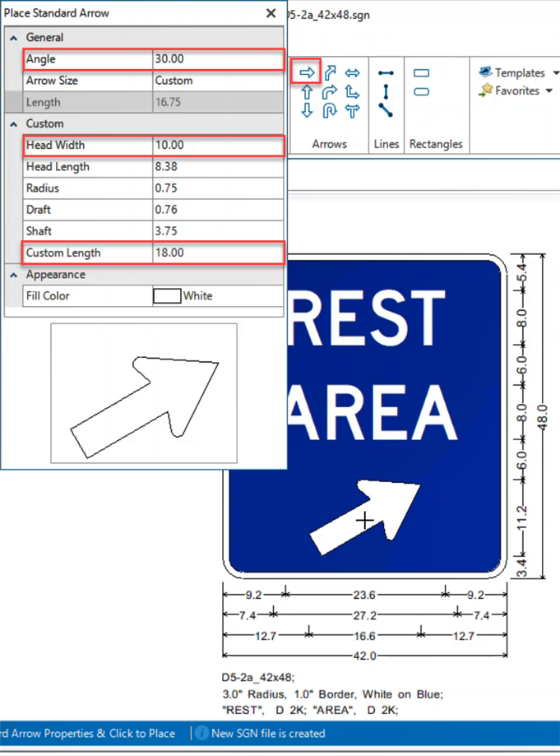The height and width of the screenshot is (756, 560).
Task: Click the Favorites star icon
Action: pyautogui.click(x=485, y=90)
